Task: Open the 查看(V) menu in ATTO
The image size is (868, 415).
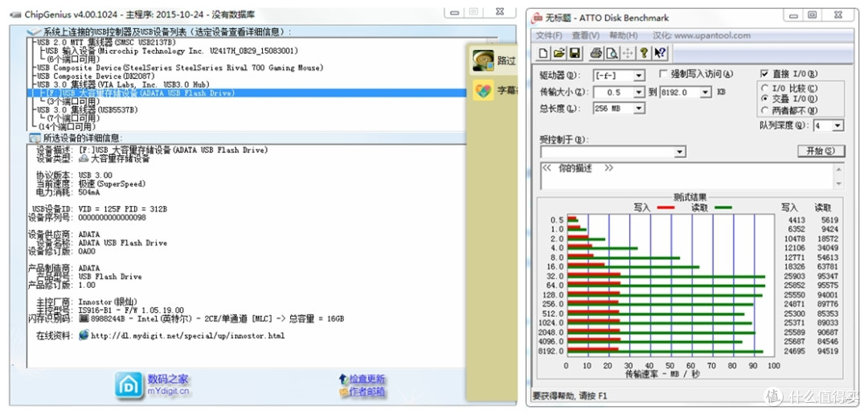Action: (x=586, y=35)
